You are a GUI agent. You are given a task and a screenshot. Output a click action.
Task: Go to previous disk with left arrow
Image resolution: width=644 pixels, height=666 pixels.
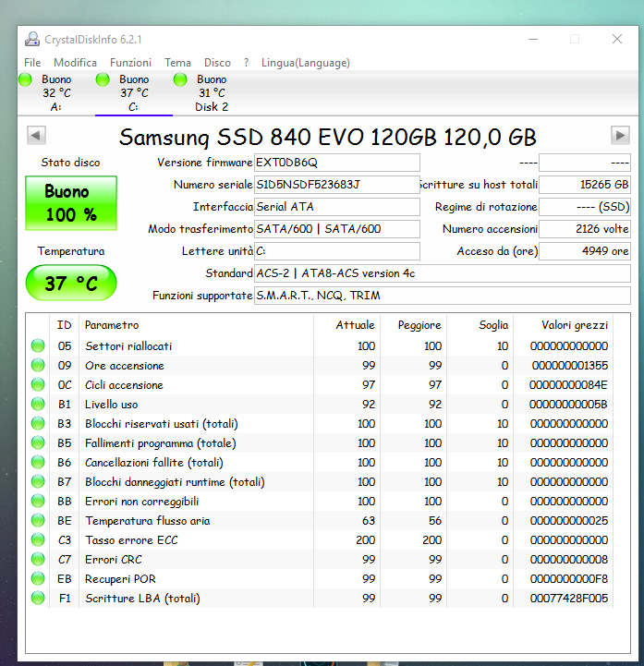click(x=36, y=136)
